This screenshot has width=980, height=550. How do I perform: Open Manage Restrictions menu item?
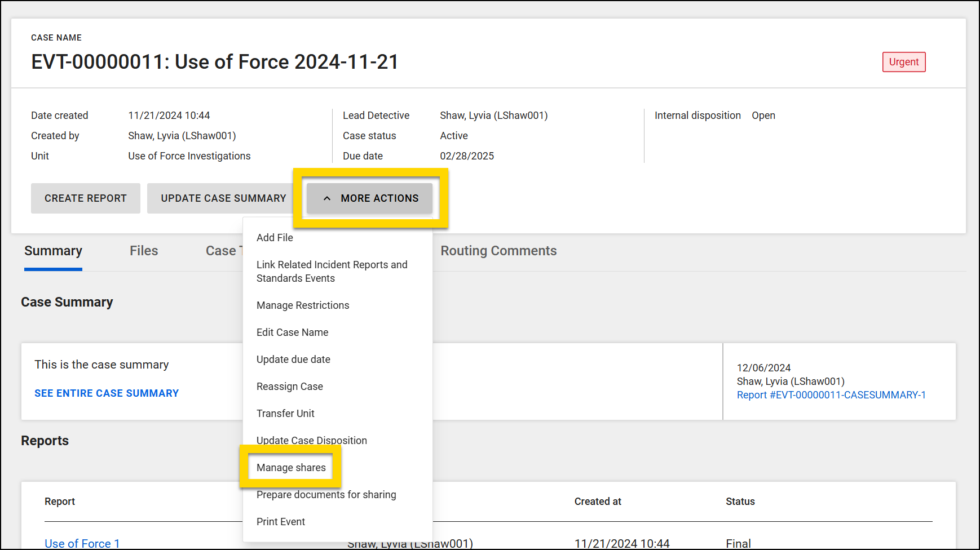[x=303, y=305]
